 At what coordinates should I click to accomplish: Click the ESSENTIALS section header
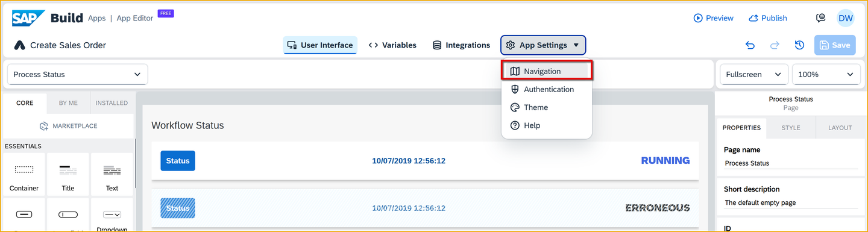(23, 146)
